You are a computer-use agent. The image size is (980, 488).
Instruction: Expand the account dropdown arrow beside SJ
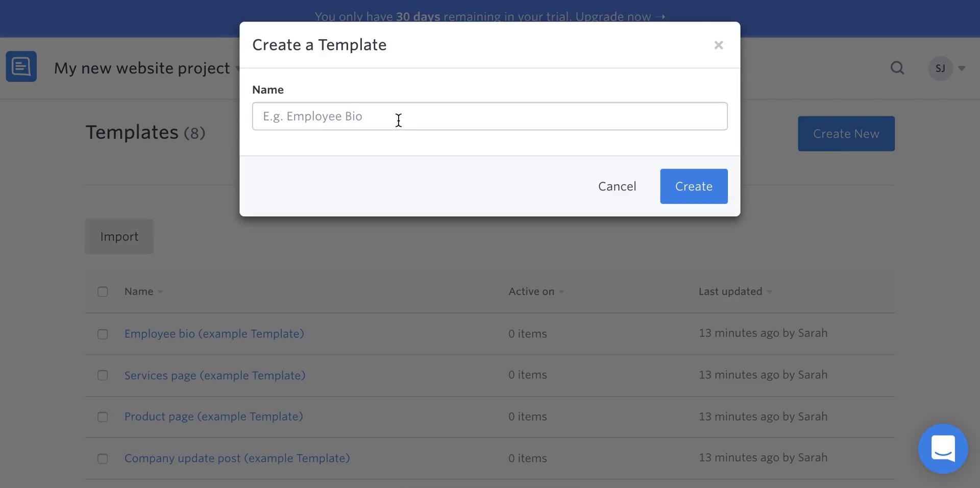coord(962,68)
